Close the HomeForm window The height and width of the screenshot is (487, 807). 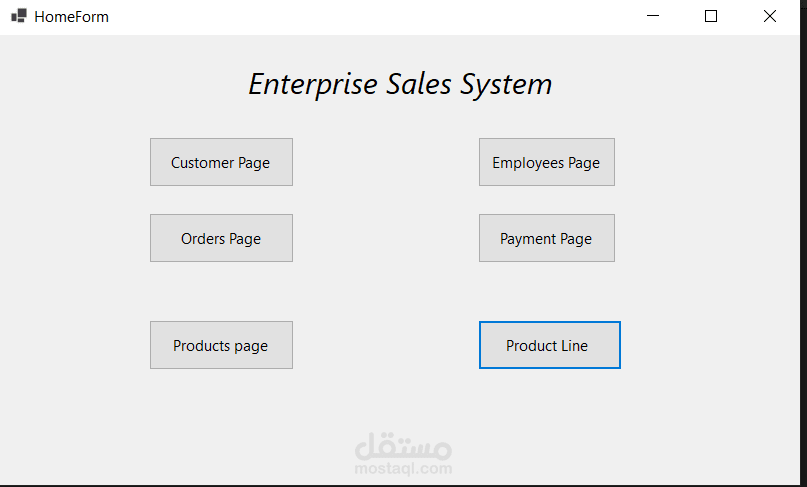[x=769, y=16]
